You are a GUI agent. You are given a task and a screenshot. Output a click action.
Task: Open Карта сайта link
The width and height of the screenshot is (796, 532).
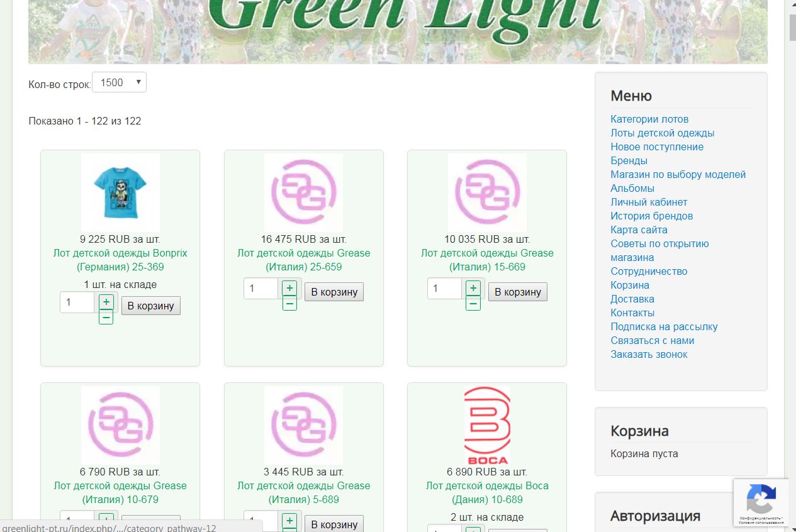click(639, 230)
